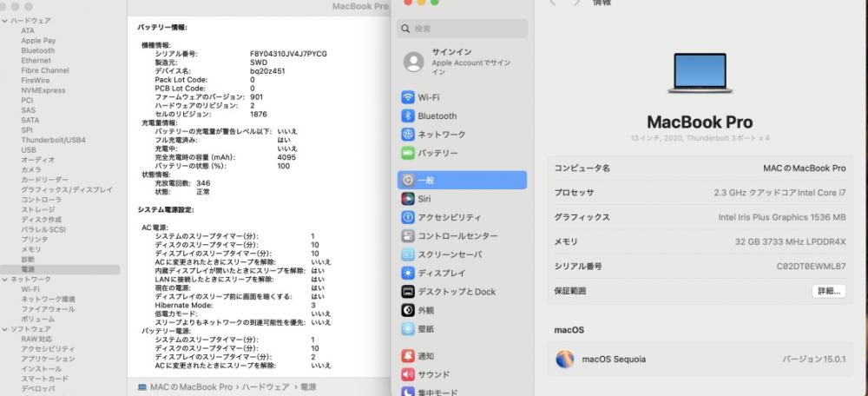Select Ethernet in hardware list

[36, 61]
